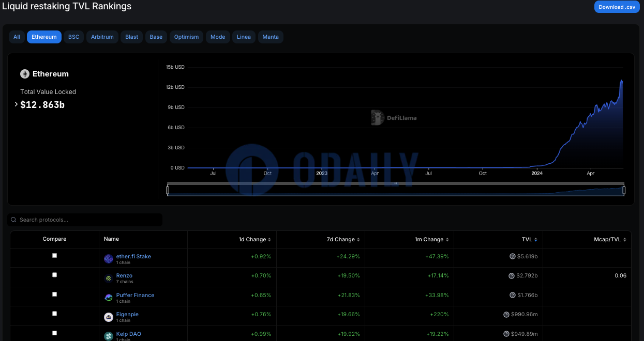Click the +220% 1m change for Eigenpie
644x341 pixels.
(440, 315)
